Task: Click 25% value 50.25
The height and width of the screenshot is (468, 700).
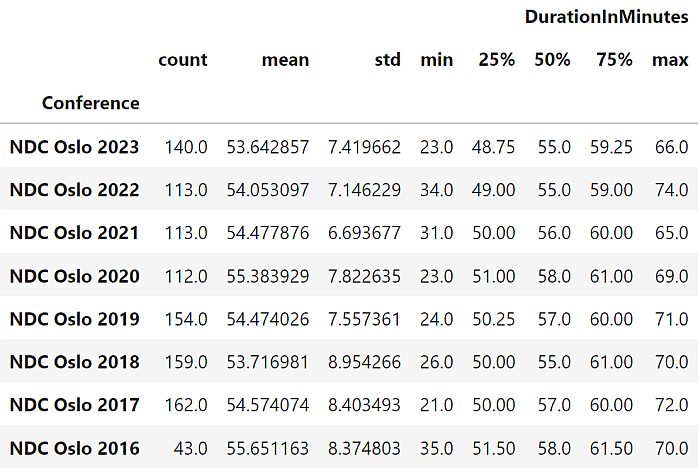Action: click(494, 319)
